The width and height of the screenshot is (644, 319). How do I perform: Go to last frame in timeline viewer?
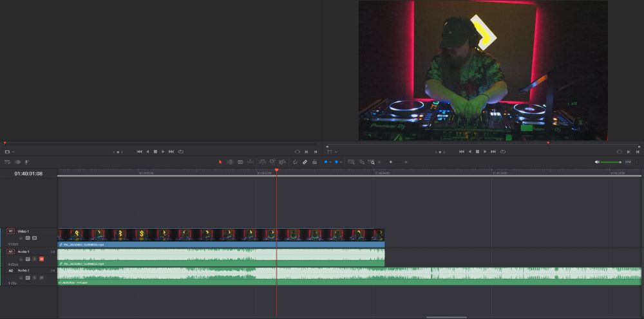[493, 152]
